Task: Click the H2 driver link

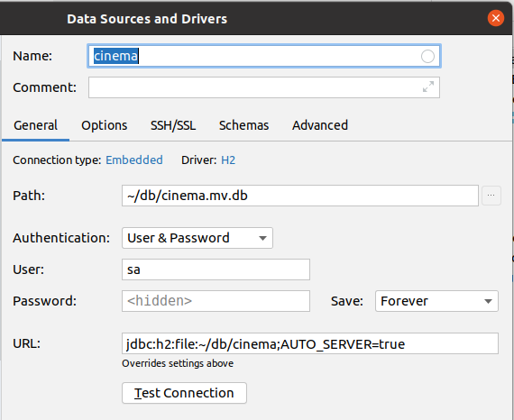Action: pos(228,160)
